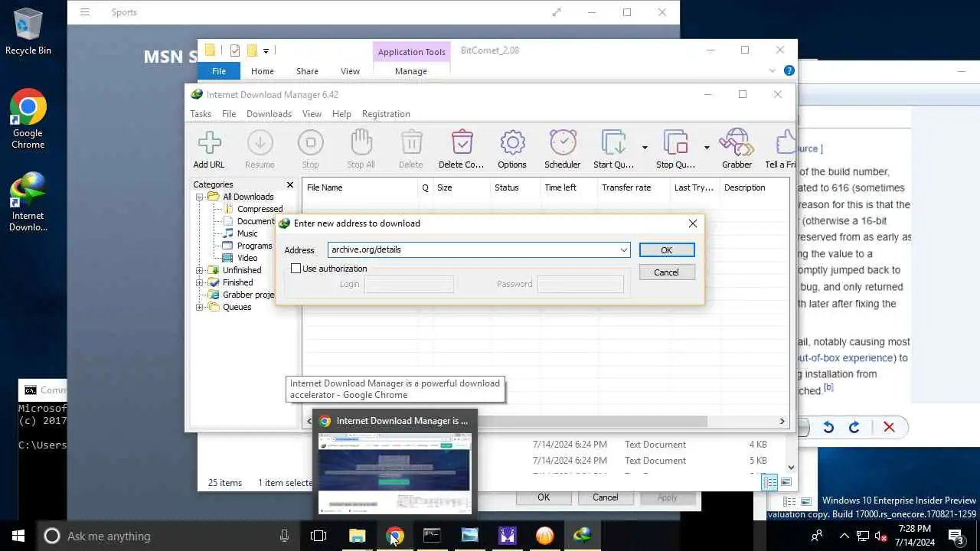Collapse the All Downloads tree node
980x551 pixels.
tap(200, 197)
